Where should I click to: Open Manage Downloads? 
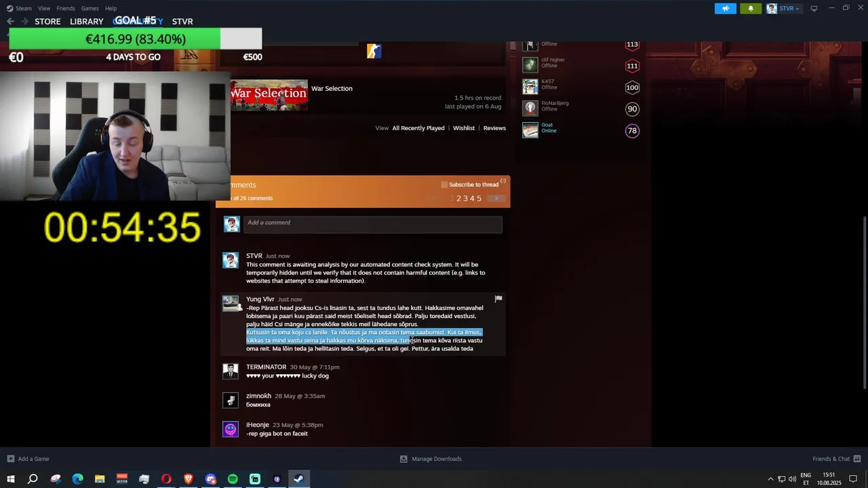click(431, 459)
